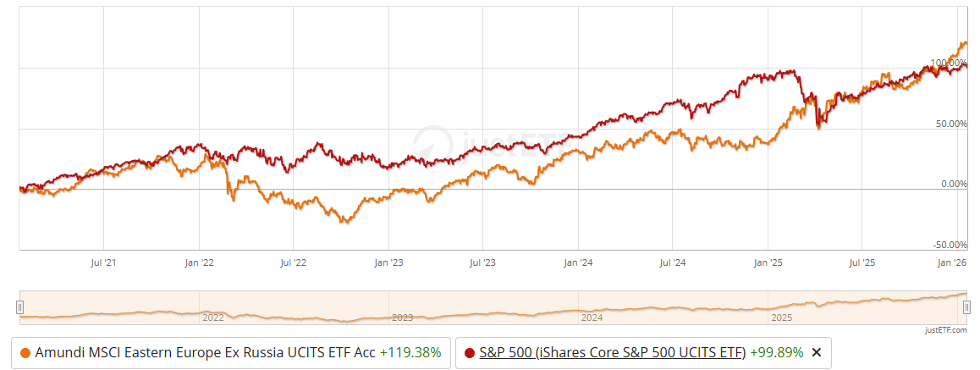
Task: Click the red S&P 500 legend dot
Action: tap(468, 352)
